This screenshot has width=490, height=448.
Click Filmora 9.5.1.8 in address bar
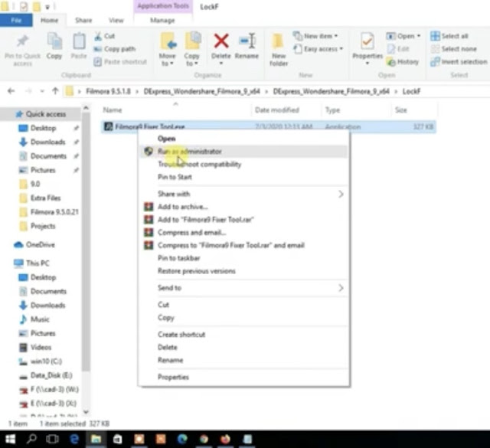coord(108,91)
